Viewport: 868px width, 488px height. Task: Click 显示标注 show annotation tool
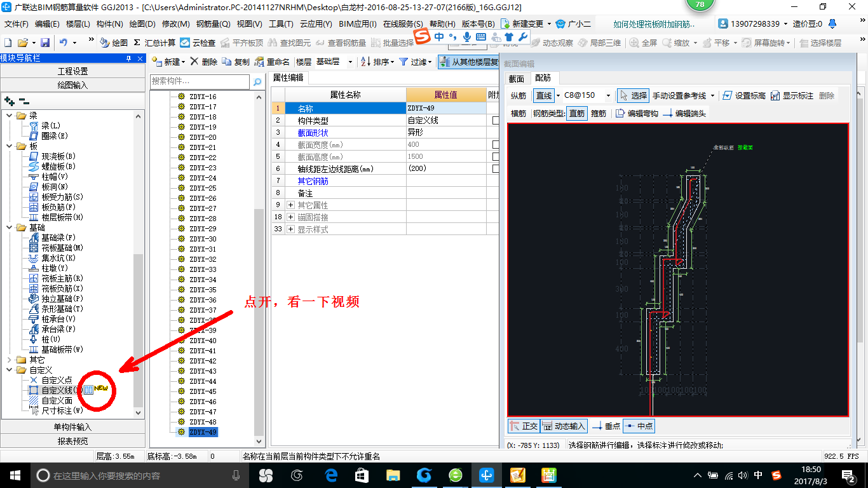792,95
